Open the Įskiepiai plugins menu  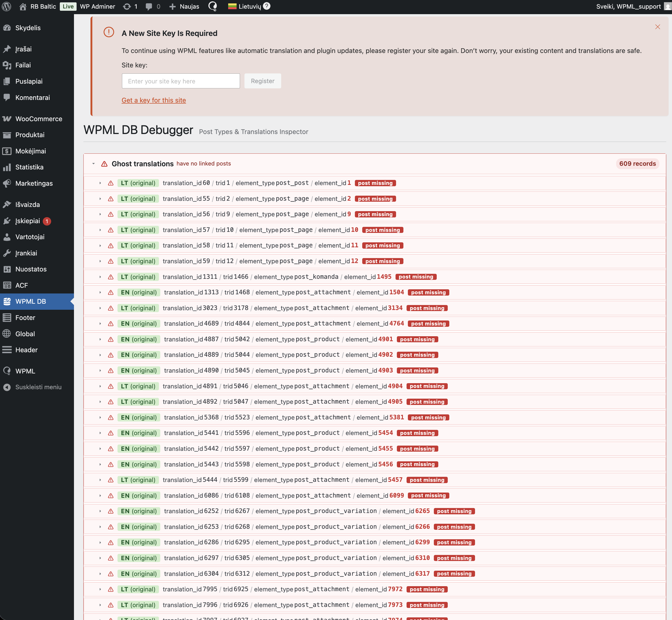click(x=28, y=221)
